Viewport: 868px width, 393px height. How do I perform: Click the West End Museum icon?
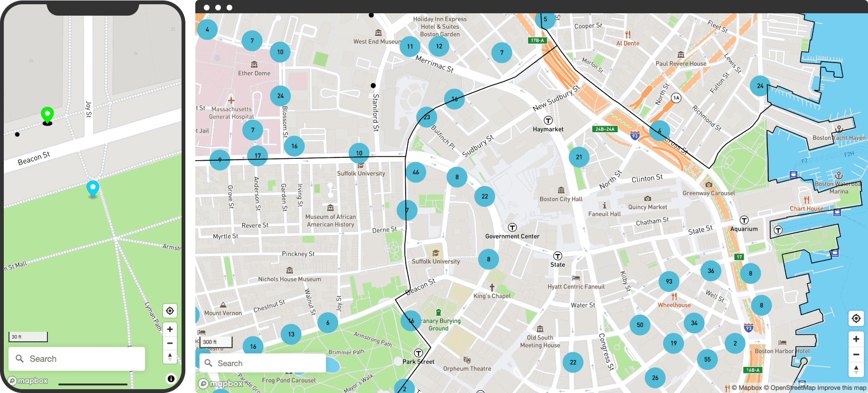tap(378, 33)
